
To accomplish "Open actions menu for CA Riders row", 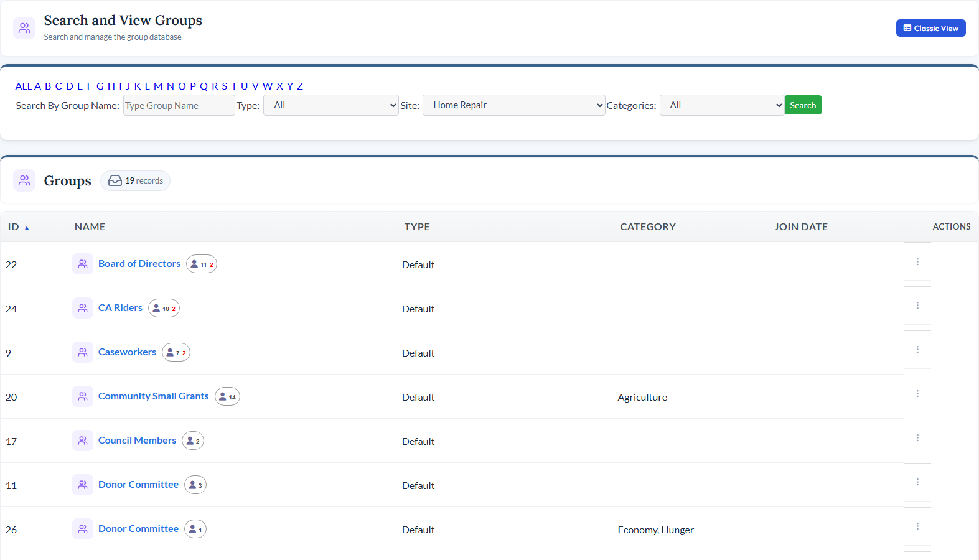I will 917,306.
